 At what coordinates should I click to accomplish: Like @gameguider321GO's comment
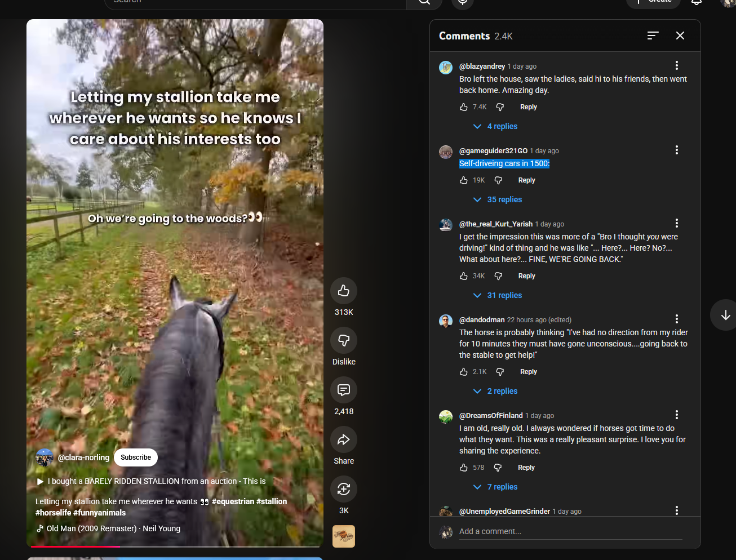coord(464,180)
